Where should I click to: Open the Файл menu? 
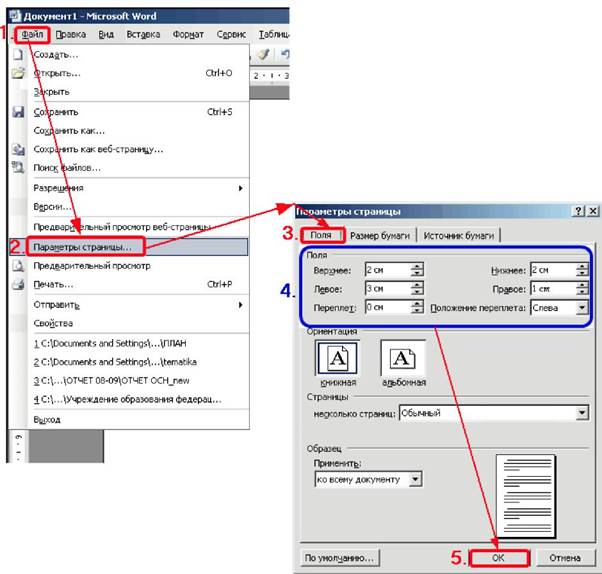click(32, 35)
